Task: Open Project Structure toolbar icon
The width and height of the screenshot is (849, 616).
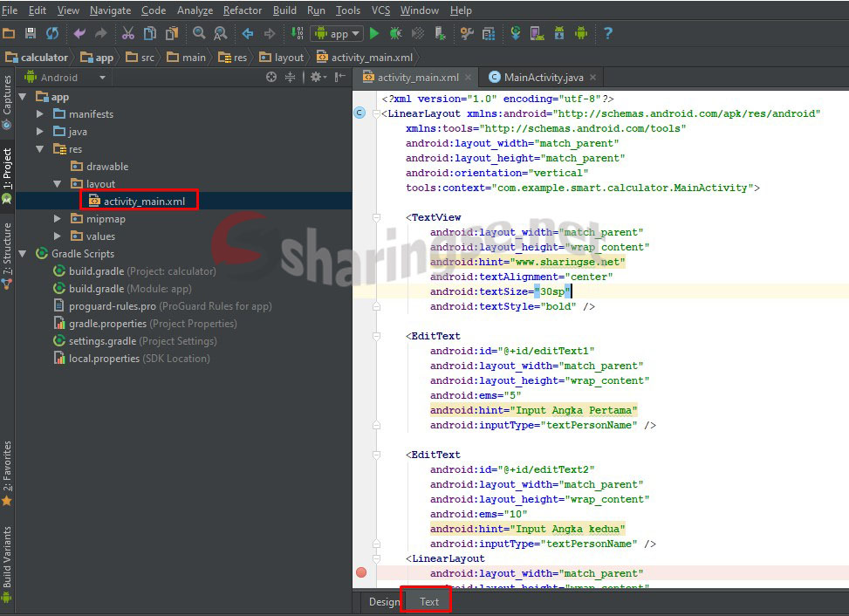Action: (x=489, y=33)
